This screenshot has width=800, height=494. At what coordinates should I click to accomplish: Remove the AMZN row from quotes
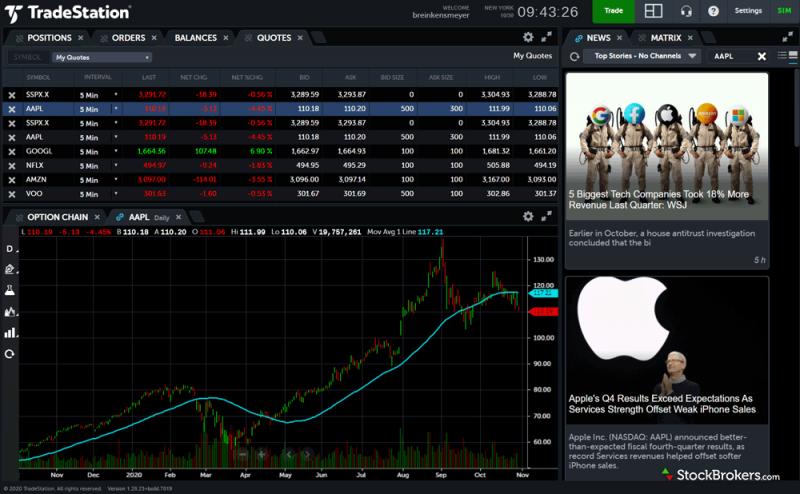click(12, 180)
